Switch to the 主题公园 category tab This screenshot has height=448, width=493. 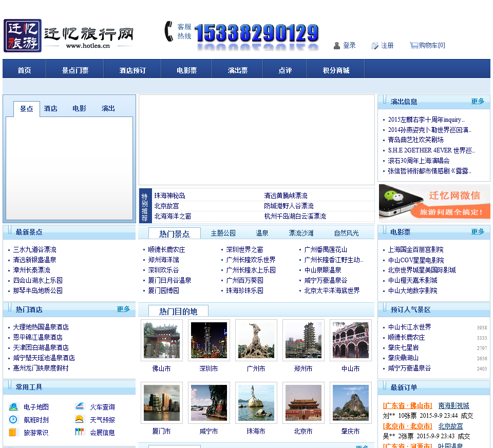(223, 233)
